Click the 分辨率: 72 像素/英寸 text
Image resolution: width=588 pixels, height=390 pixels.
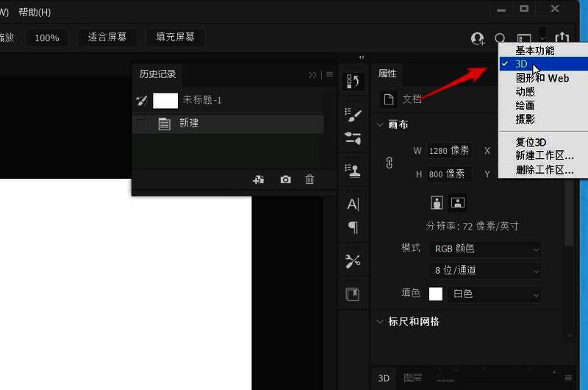(472, 226)
